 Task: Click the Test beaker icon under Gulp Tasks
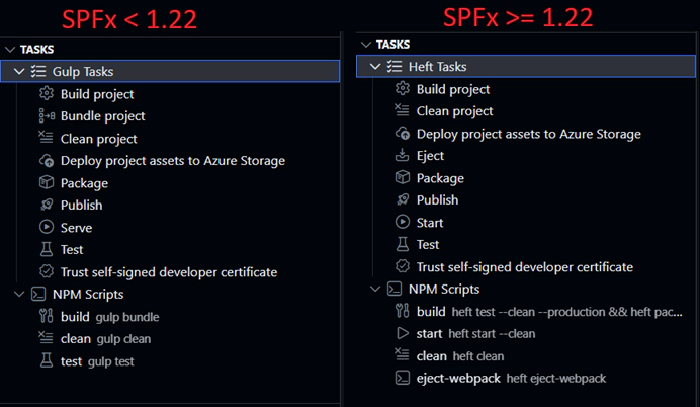(x=46, y=249)
